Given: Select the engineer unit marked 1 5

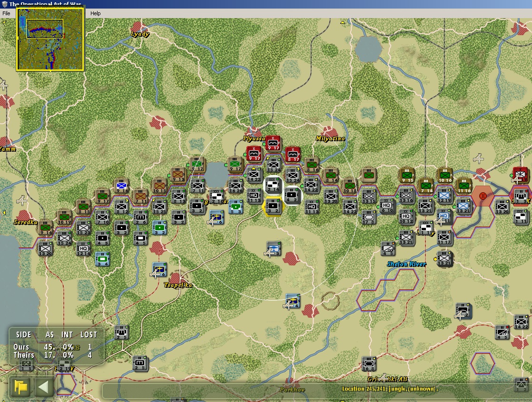Looking at the screenshot, I should (27, 366).
